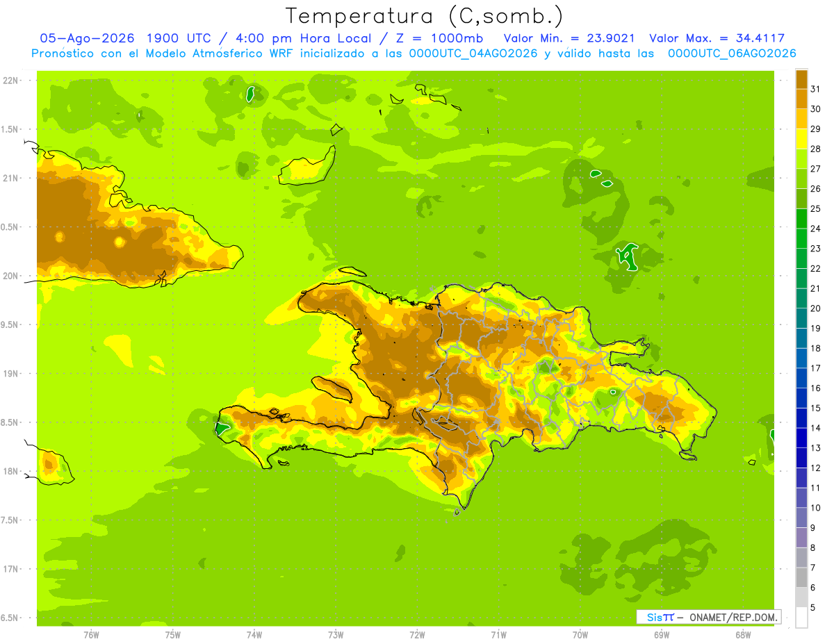Click the "75W" longitude axis label

[x=173, y=635]
